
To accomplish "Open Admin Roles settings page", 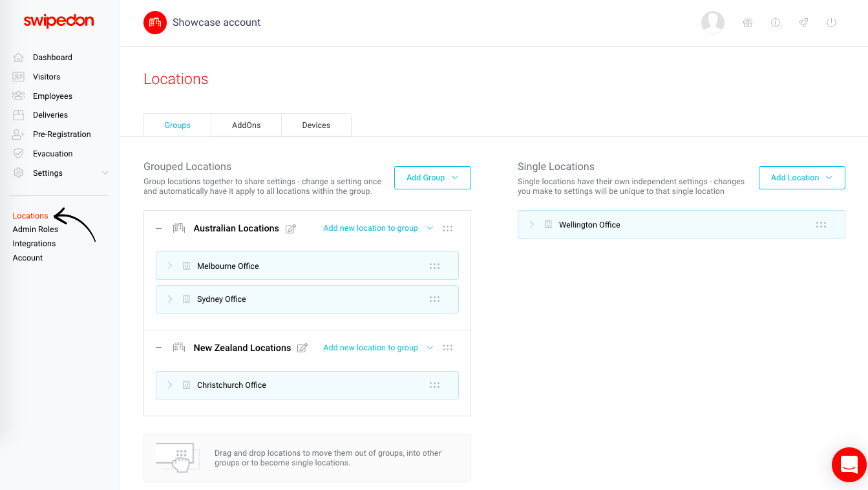I will (36, 229).
